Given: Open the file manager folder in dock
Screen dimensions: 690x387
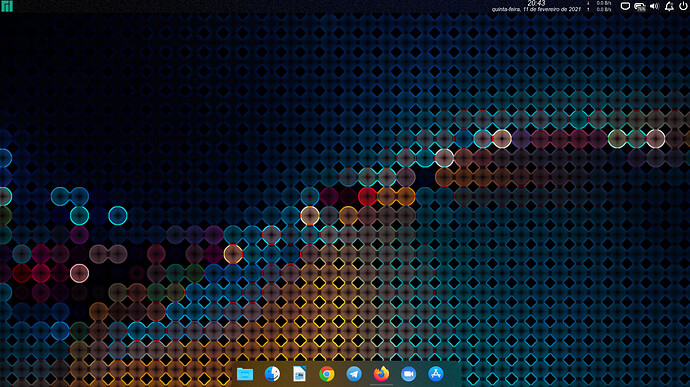Looking at the screenshot, I should (x=245, y=374).
